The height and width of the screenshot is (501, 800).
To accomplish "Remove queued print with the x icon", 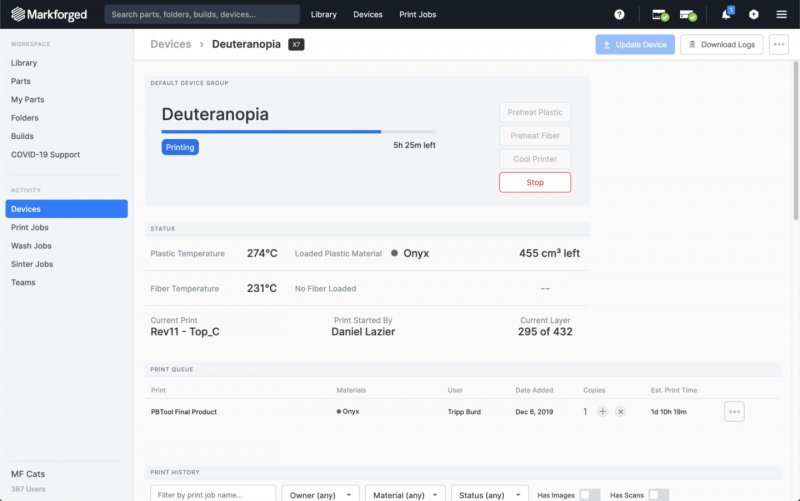I will pyautogui.click(x=620, y=411).
